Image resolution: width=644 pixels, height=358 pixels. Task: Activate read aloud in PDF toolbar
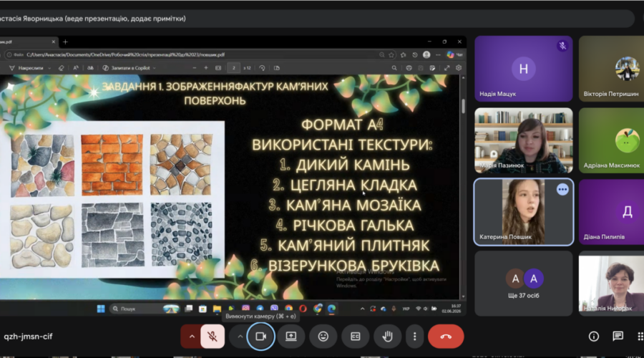[76, 68]
